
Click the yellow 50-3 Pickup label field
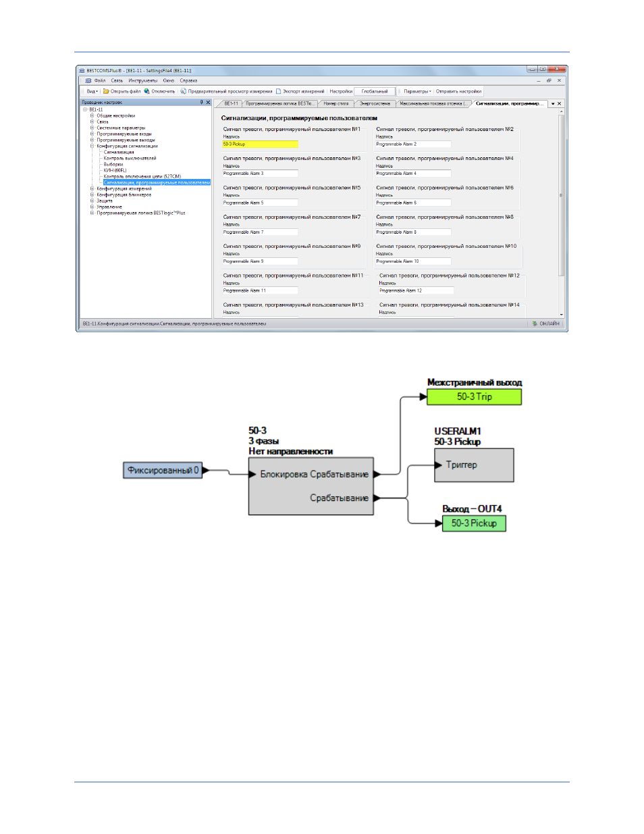pos(260,144)
